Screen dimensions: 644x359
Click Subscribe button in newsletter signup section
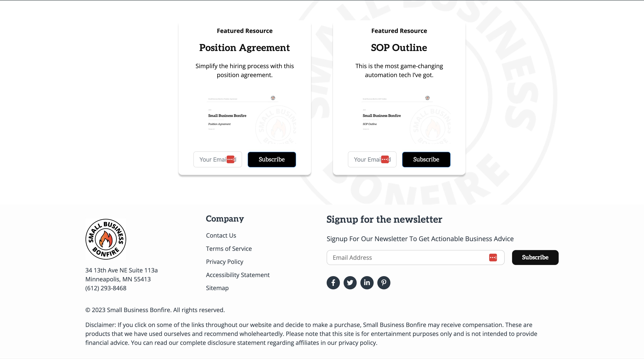tap(535, 257)
